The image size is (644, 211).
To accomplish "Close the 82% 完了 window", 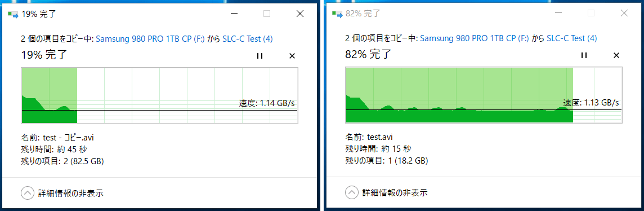I will pos(624,14).
